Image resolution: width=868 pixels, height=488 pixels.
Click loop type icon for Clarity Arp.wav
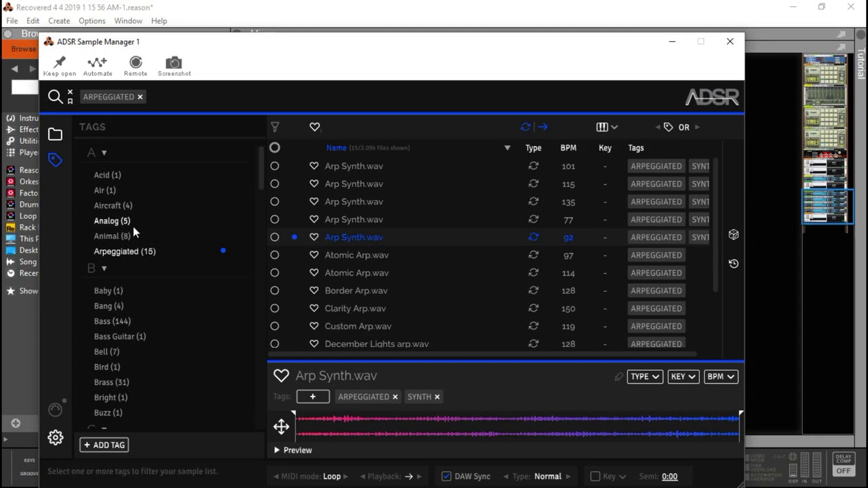[x=534, y=308]
